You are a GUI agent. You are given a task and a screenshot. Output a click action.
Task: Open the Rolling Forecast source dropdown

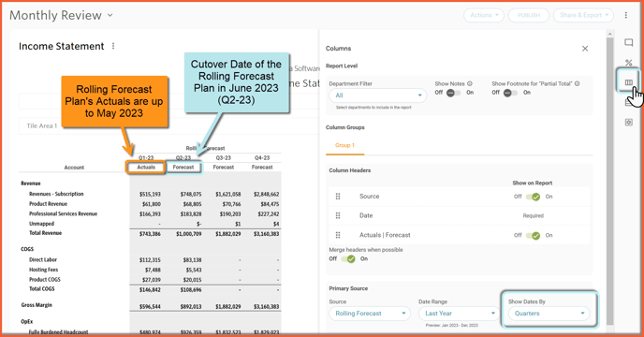(370, 314)
